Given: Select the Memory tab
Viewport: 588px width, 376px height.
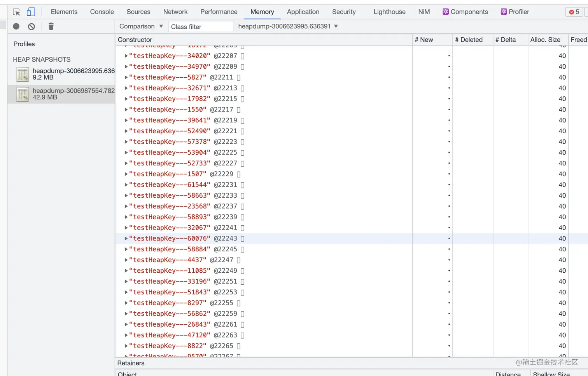Looking at the screenshot, I should [x=262, y=12].
